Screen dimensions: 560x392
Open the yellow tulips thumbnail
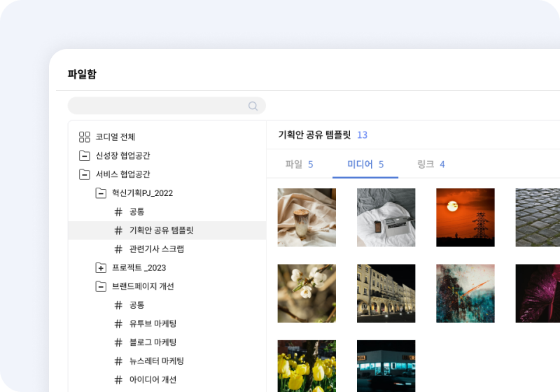307,366
